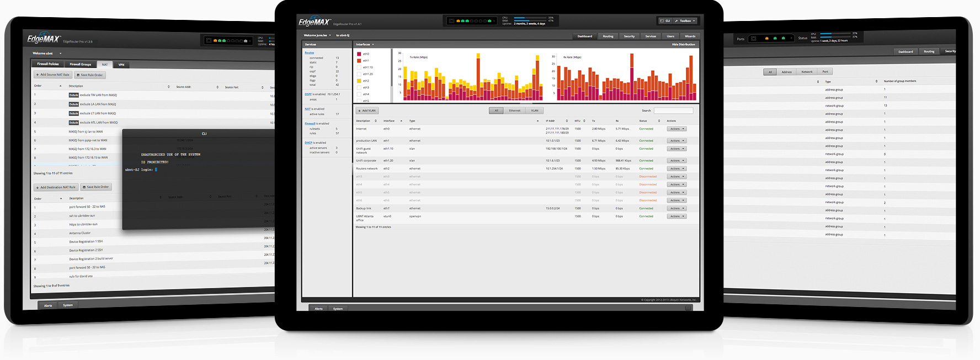Image resolution: width=980 pixels, height=360 pixels.
Task: Click Save Rule Order above source NAT table
Action: [x=90, y=75]
